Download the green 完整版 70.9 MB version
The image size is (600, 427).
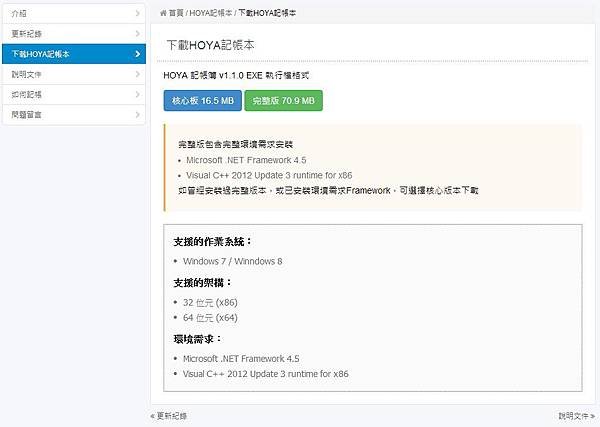(284, 101)
